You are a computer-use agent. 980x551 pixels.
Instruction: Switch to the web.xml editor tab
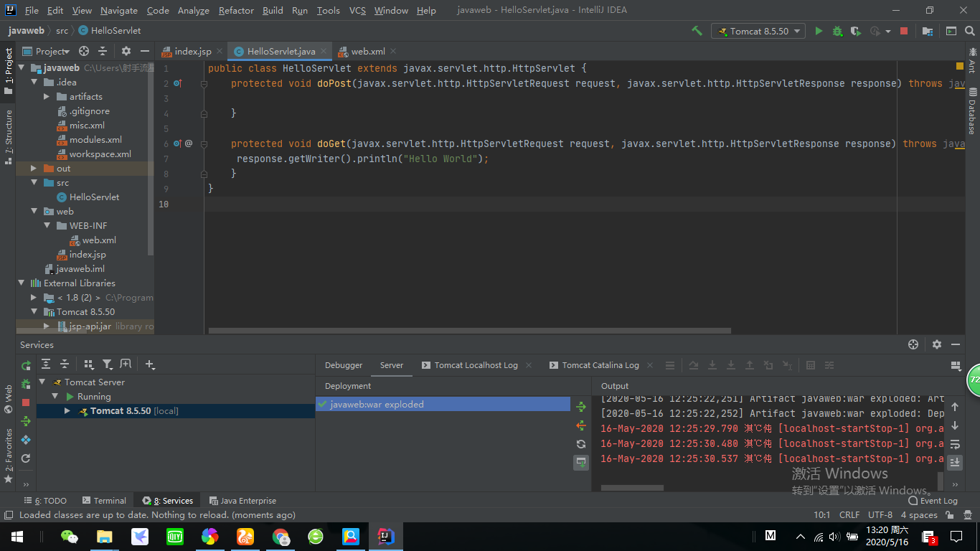click(x=368, y=51)
